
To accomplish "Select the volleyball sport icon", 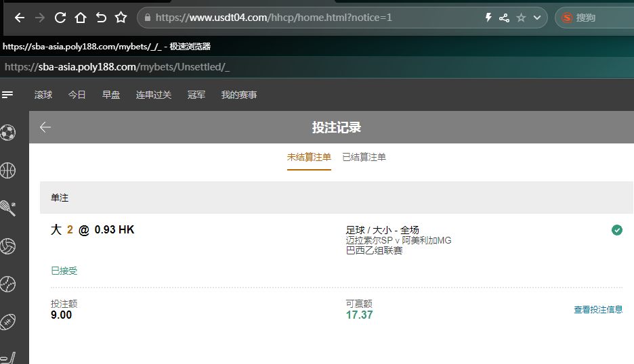I will pos(8,246).
